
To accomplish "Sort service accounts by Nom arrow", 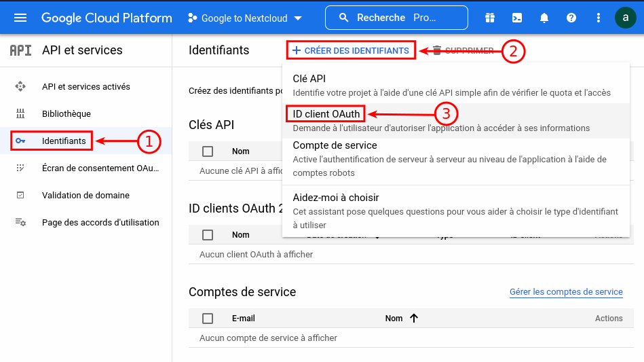I will [413, 318].
